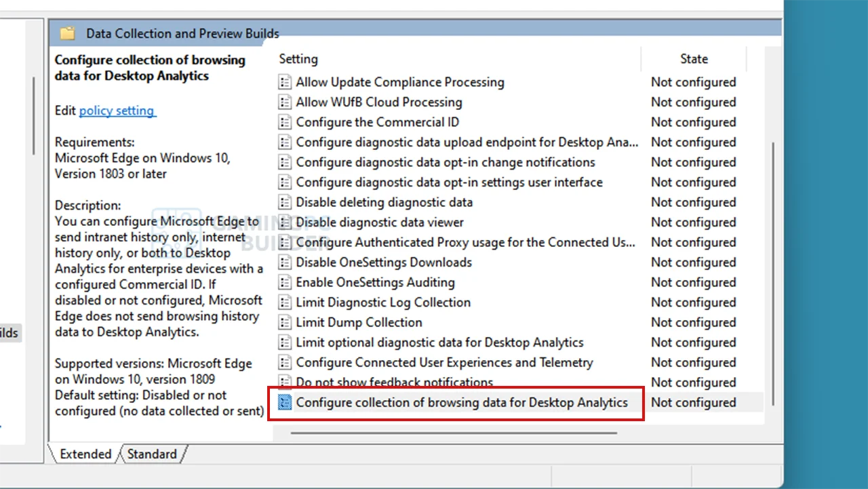Select Limit Dump Collection policy
868x489 pixels.
pyautogui.click(x=359, y=322)
